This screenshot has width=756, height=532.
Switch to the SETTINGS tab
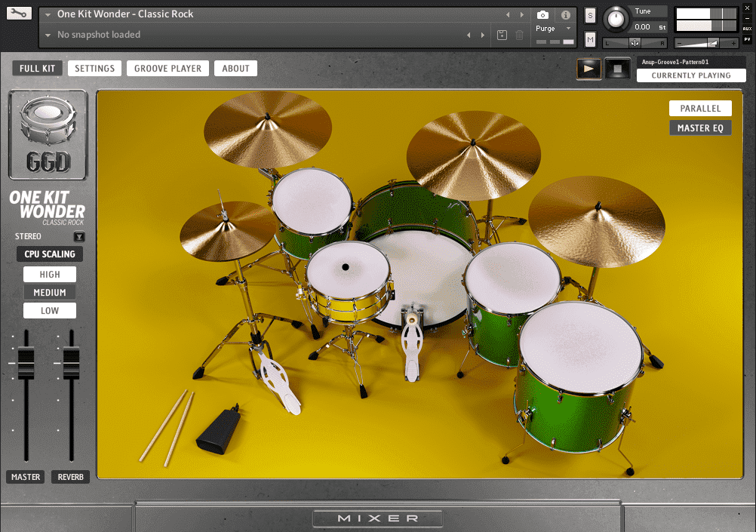point(94,68)
